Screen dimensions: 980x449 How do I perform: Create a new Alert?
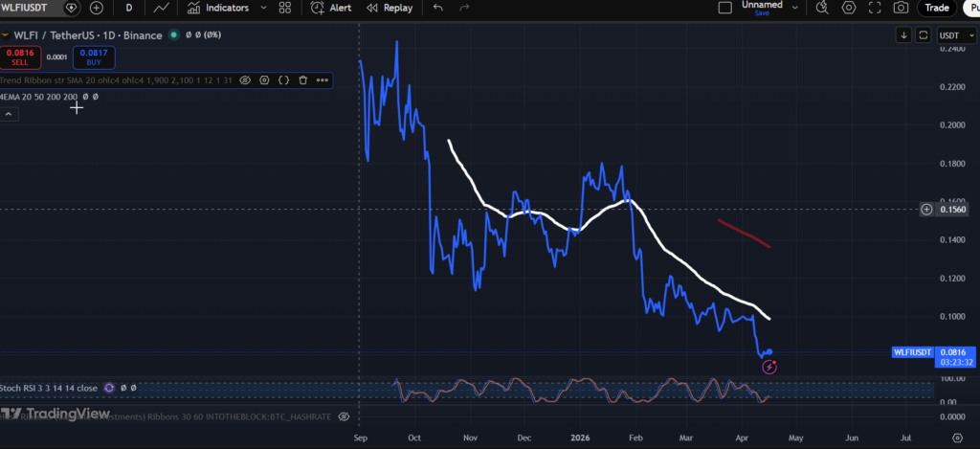point(331,8)
